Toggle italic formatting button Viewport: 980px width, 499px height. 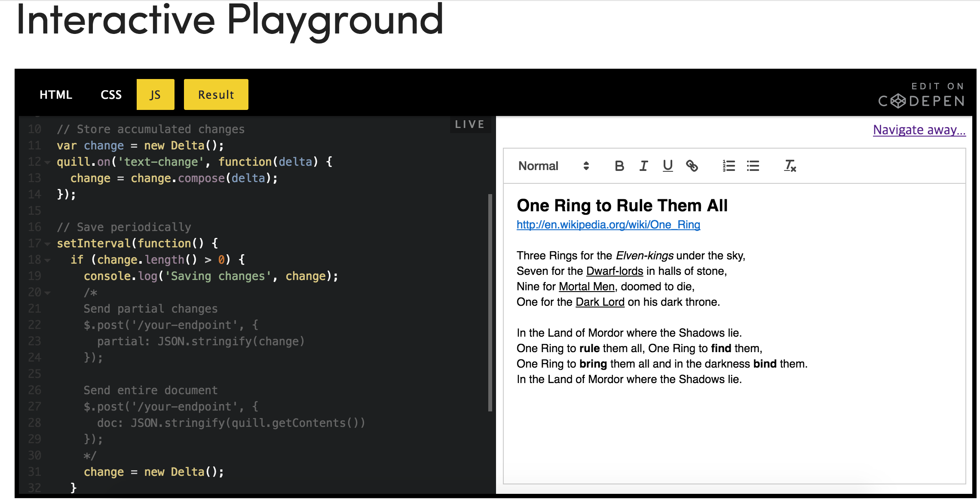[x=643, y=166]
